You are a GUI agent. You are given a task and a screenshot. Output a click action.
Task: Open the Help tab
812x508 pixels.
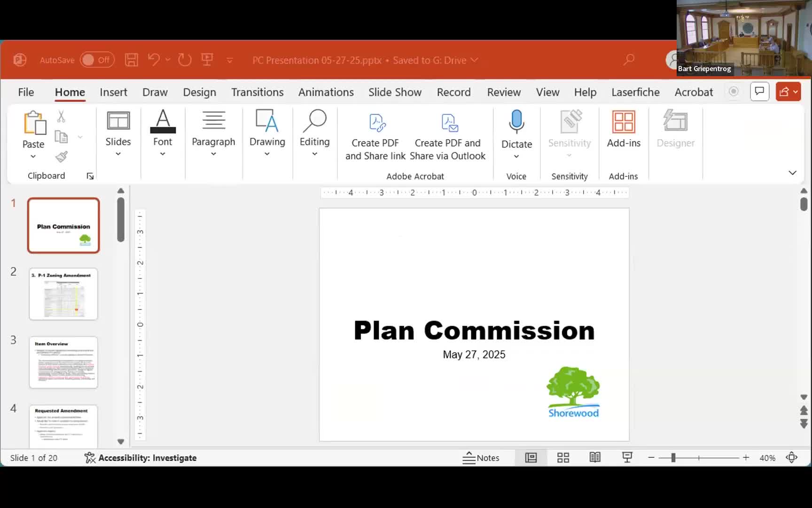pyautogui.click(x=585, y=92)
